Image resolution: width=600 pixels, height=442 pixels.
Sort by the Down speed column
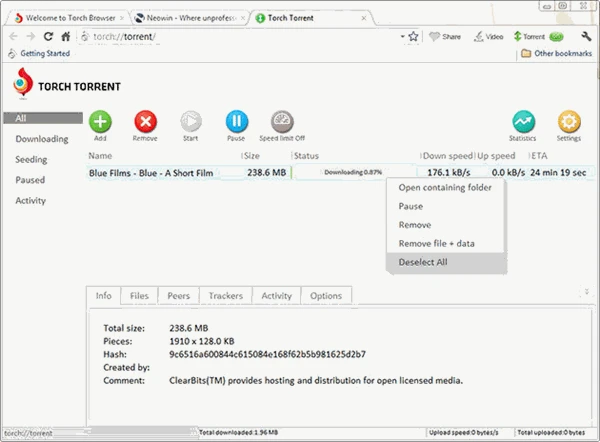448,156
